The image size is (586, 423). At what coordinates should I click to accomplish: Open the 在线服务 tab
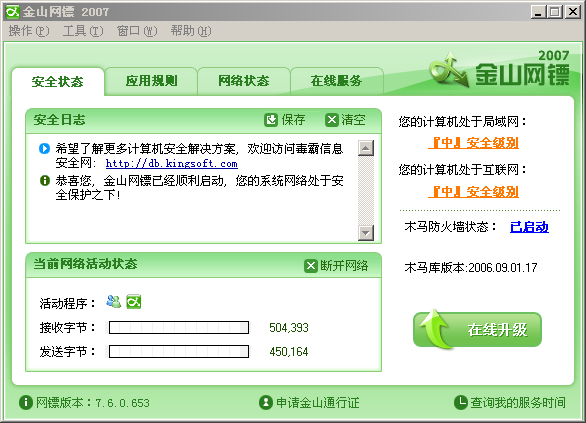(336, 81)
